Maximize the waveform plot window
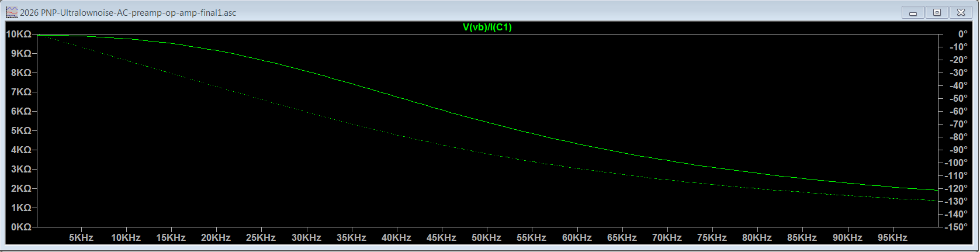Screen dimensions: 980x252 pyautogui.click(x=937, y=12)
